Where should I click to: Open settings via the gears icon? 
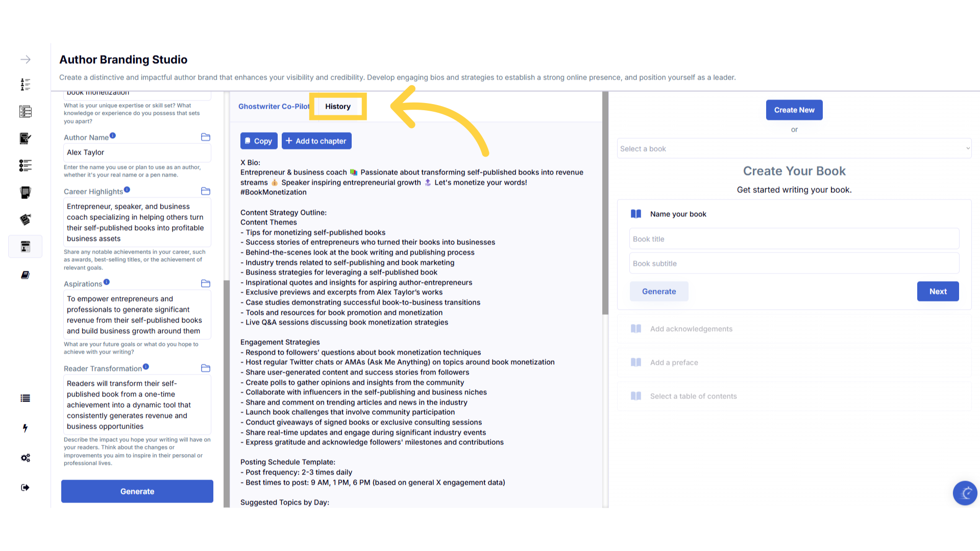25,458
